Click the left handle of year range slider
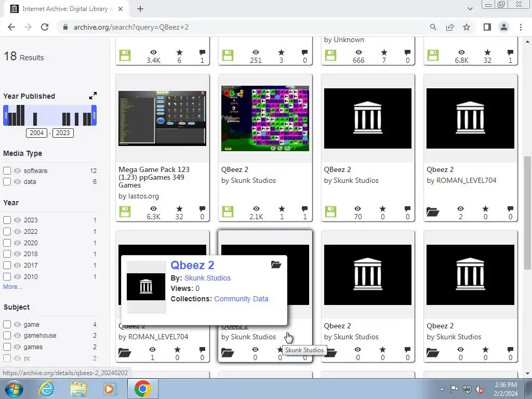This screenshot has width=532, height=399. (5, 115)
